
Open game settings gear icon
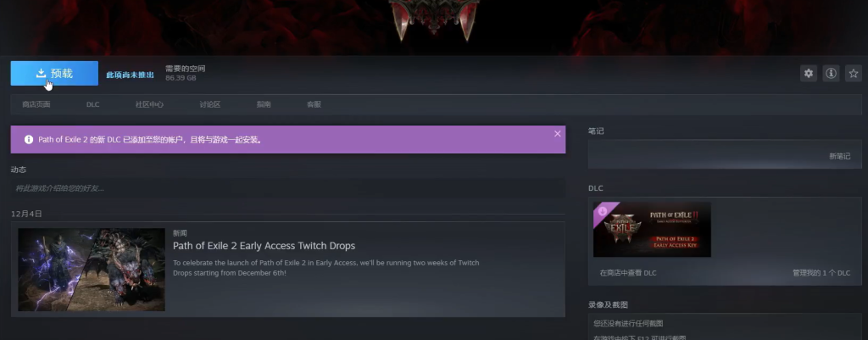click(x=809, y=73)
